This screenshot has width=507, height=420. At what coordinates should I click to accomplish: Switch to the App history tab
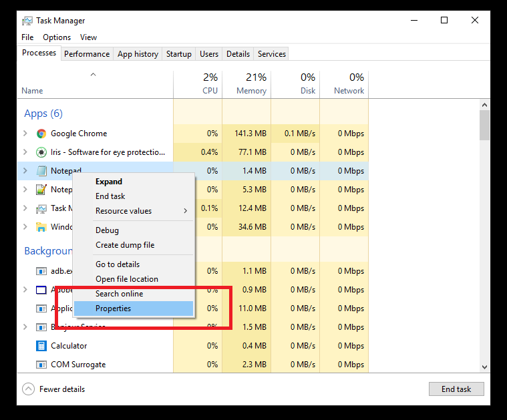(x=138, y=54)
